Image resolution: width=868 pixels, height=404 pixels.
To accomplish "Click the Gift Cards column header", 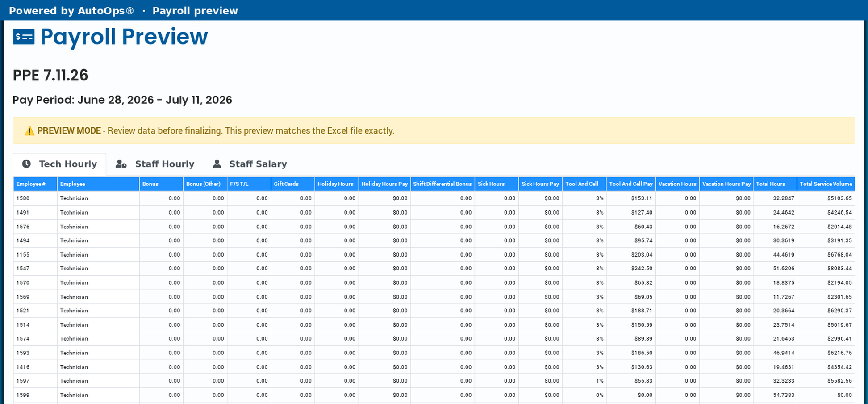I will [292, 184].
